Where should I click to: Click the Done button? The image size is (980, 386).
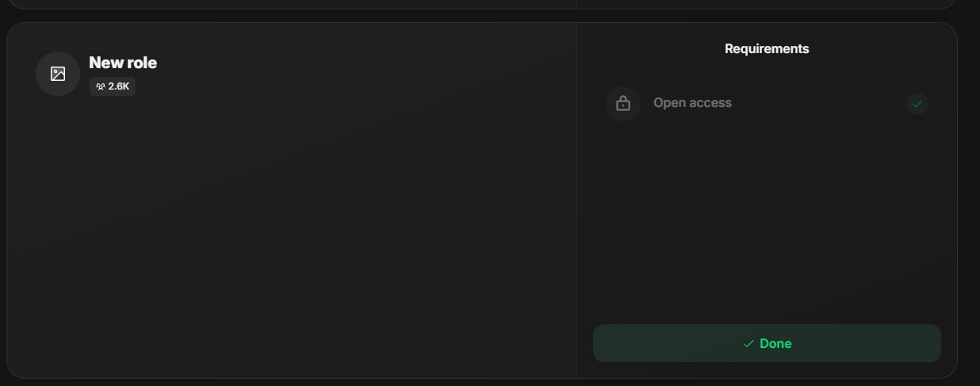point(767,343)
